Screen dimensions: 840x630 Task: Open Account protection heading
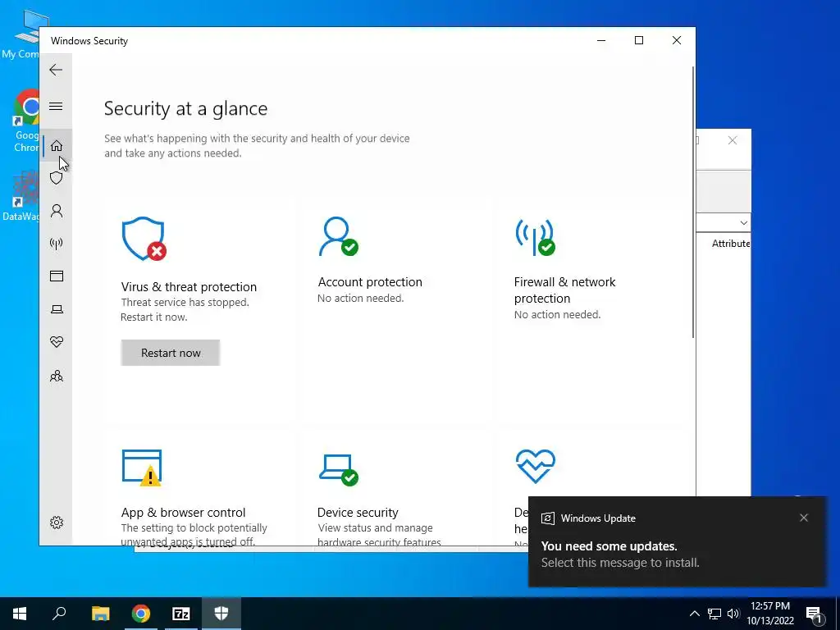point(370,282)
